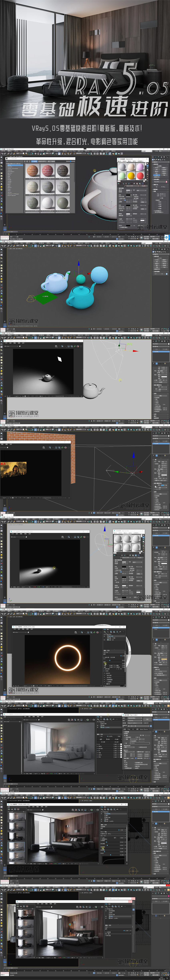170x980 pixels.
Task: Select the green sample slot in the material editor
Action: point(122,176)
